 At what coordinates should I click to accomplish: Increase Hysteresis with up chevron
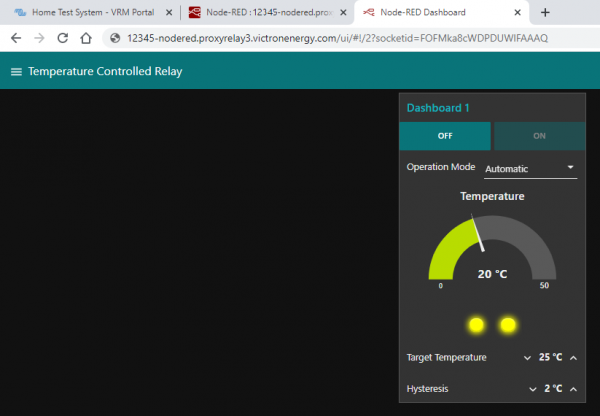(x=573, y=389)
